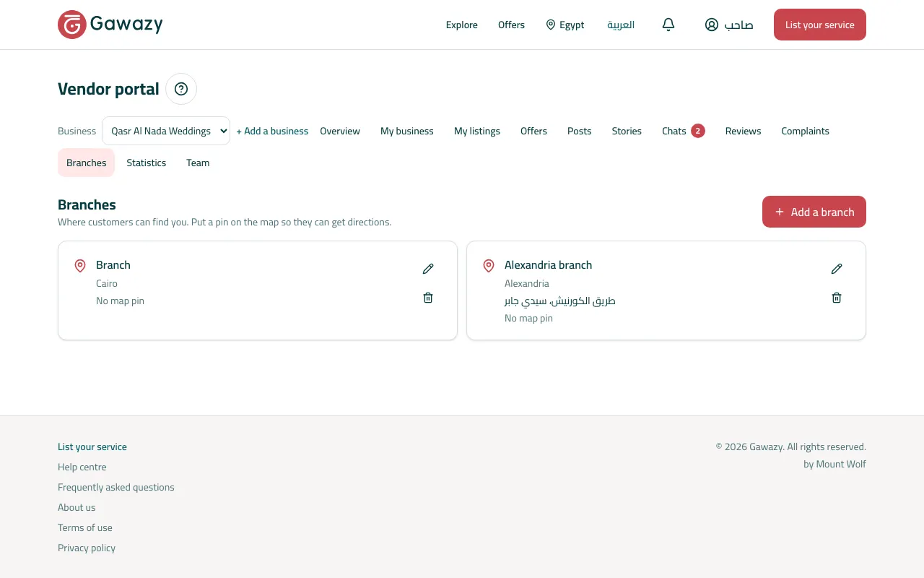Image resolution: width=924 pixels, height=578 pixels.
Task: Switch language to العربية
Action: pos(621,25)
